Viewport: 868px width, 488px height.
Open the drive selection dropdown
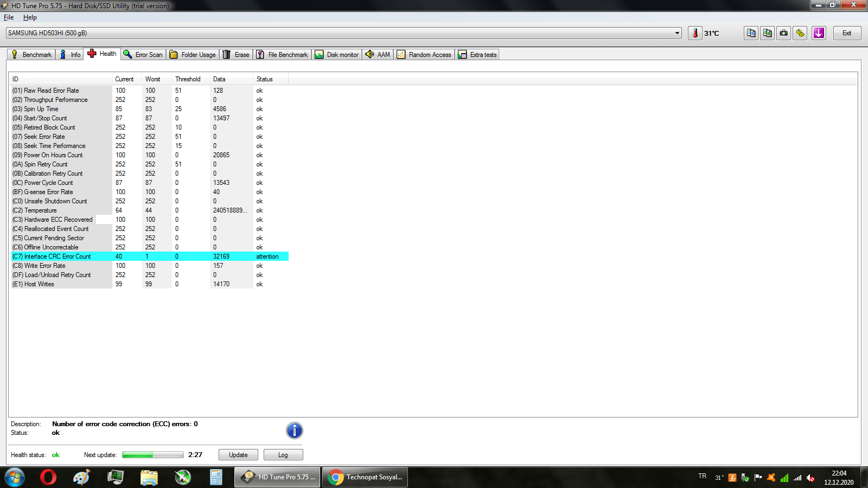[344, 33]
